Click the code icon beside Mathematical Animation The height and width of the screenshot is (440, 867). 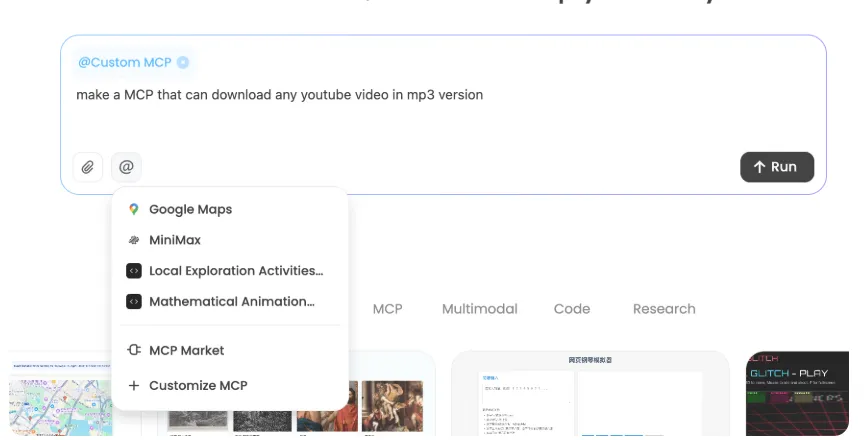pyautogui.click(x=134, y=302)
